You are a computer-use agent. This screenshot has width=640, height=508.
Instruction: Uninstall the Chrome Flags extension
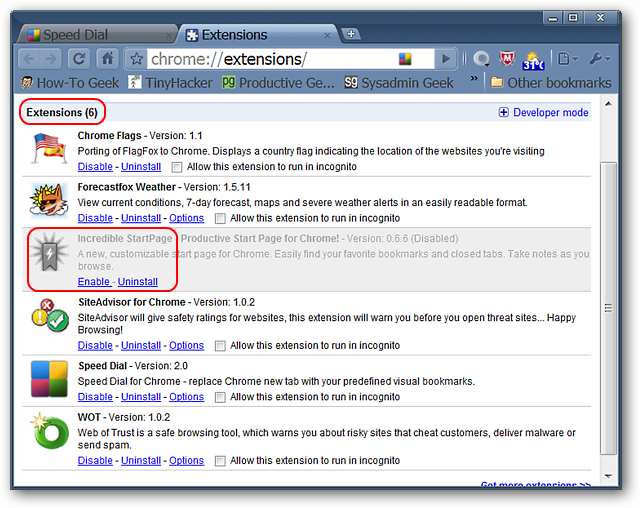click(x=141, y=167)
